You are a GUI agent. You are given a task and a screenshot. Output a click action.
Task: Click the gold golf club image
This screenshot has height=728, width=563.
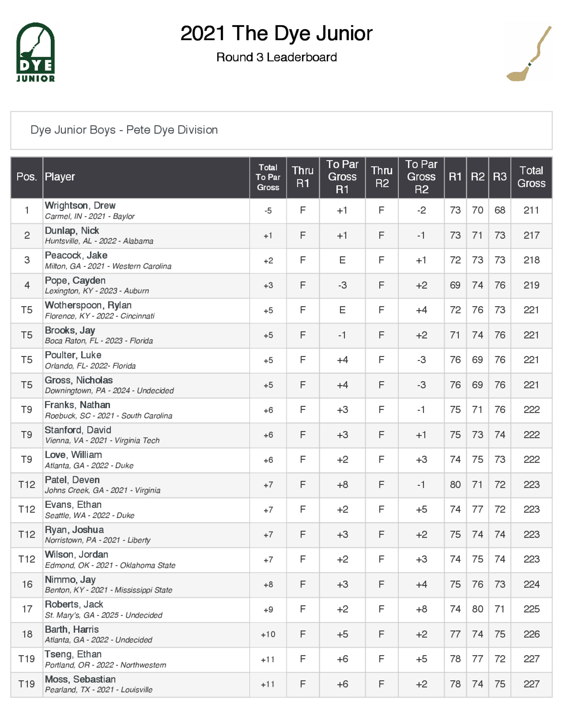point(528,53)
